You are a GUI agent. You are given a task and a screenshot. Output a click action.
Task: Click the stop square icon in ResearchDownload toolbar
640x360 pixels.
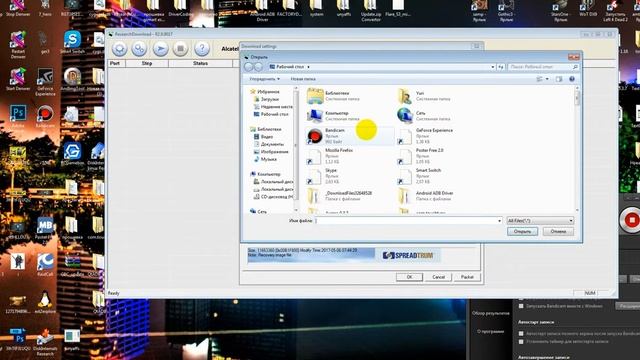pos(180,49)
